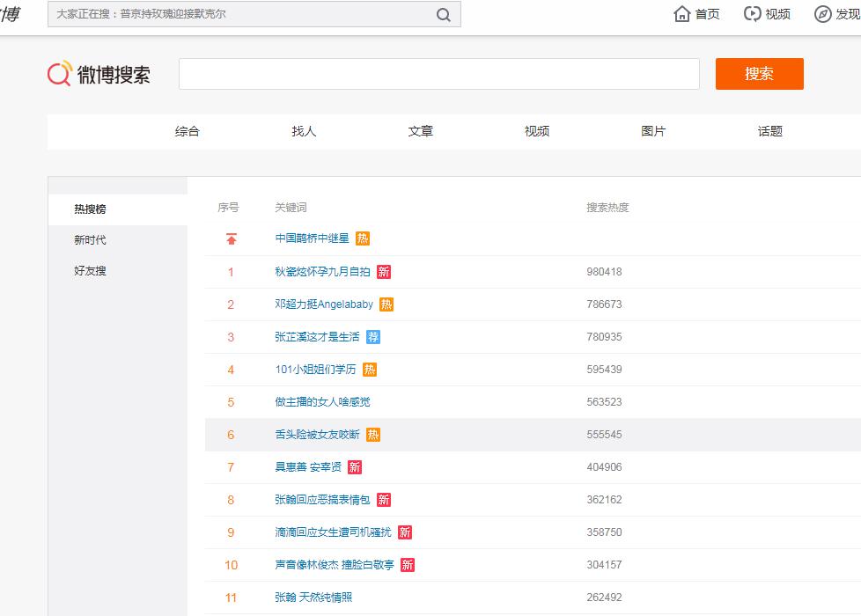Click the 新 badge beside 具惠善 安宰贤
This screenshot has height=616, width=861.
(355, 467)
